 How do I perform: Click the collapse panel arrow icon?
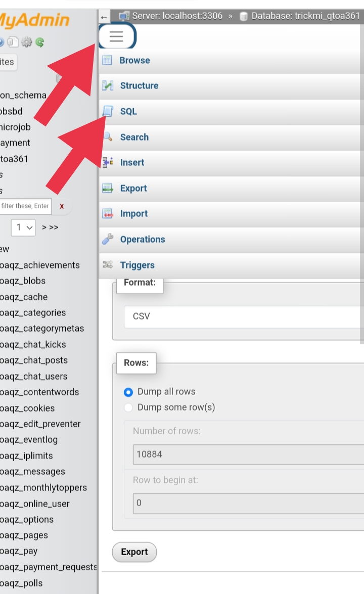[x=104, y=17]
